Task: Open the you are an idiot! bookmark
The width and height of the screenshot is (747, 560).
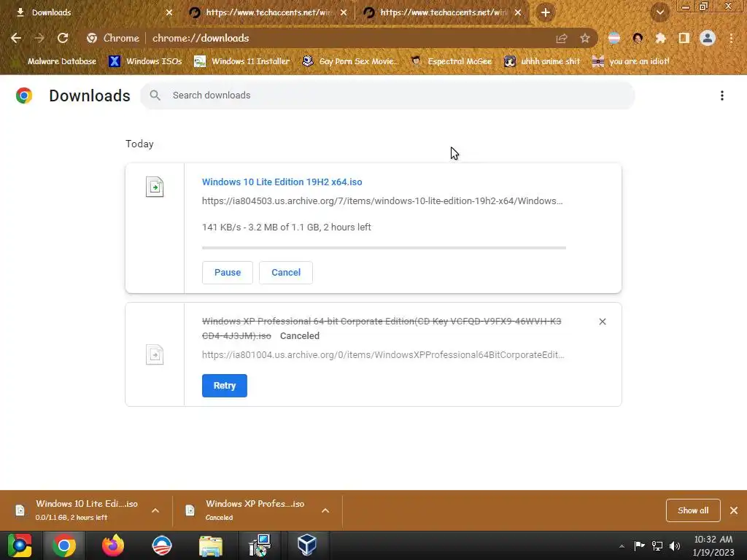Action: point(631,61)
